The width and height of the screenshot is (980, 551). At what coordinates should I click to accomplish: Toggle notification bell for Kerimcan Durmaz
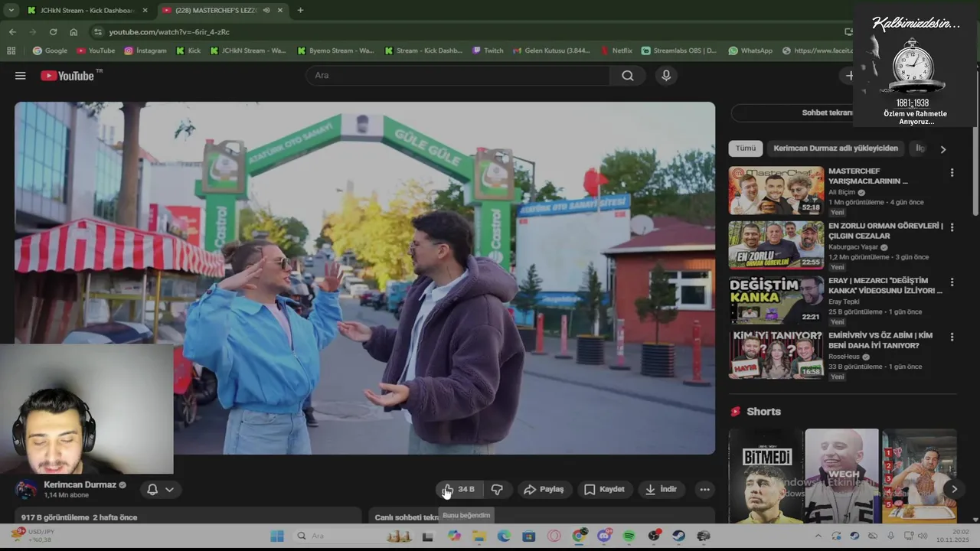point(152,490)
